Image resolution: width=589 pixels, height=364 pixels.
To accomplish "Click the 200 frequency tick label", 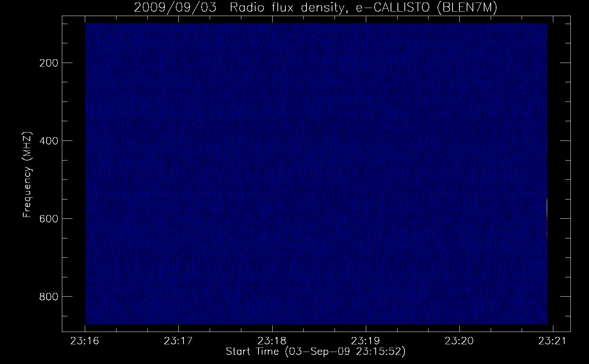I will pos(48,63).
